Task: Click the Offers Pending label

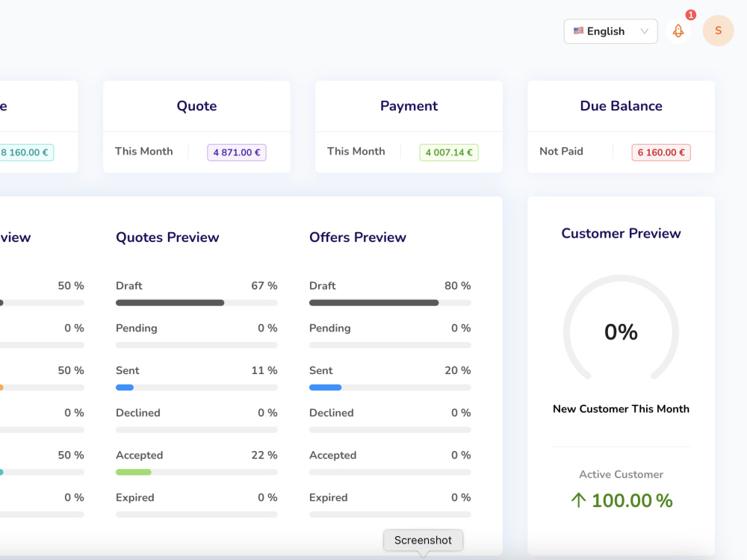Action: (x=329, y=328)
